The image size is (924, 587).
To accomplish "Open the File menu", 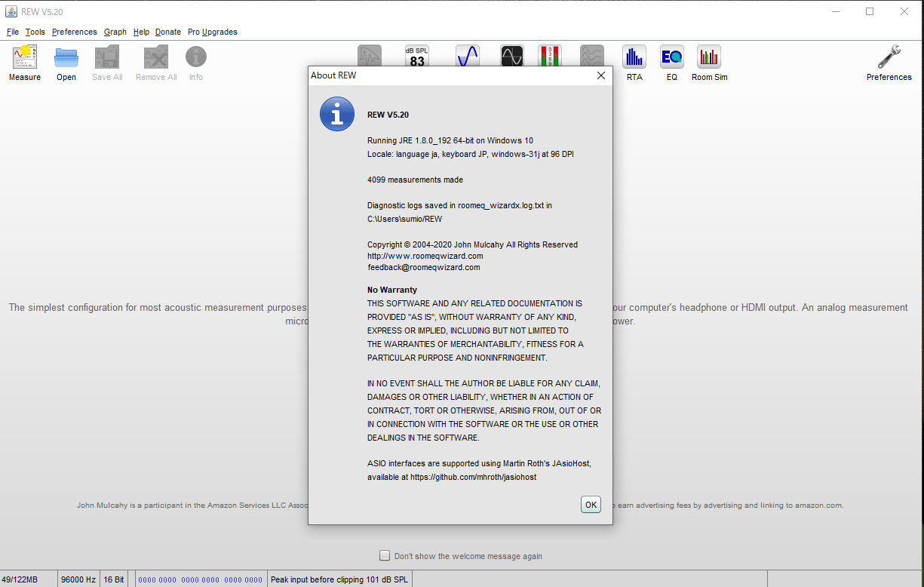I will pos(13,32).
